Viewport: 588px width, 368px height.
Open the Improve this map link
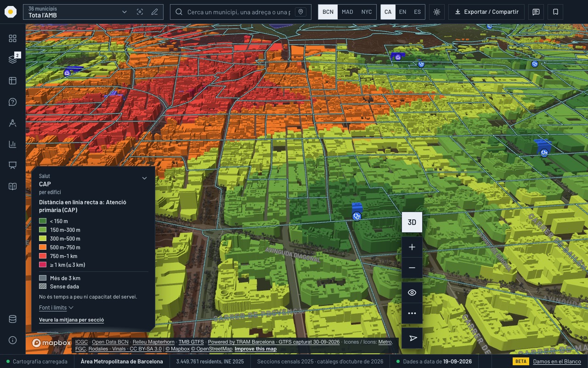(255, 349)
